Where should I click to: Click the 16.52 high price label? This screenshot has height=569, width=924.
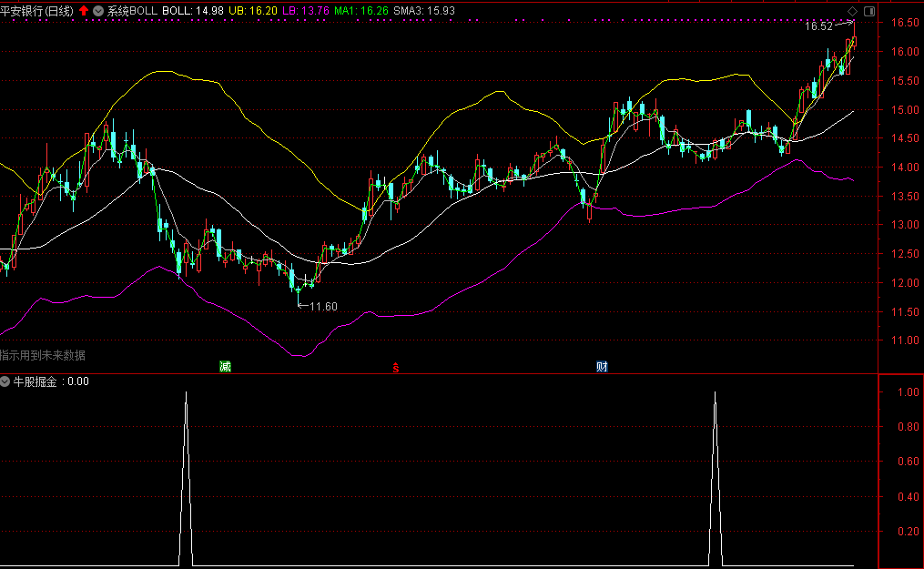[818, 25]
